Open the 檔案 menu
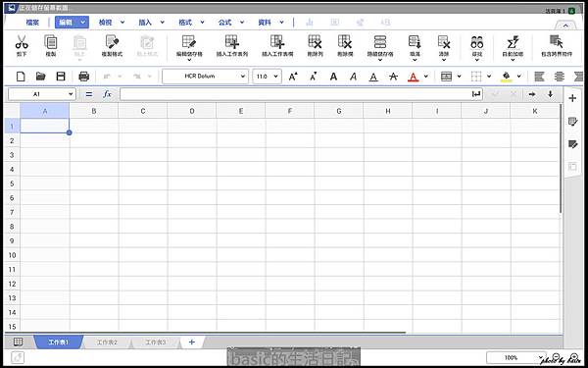 click(x=32, y=23)
